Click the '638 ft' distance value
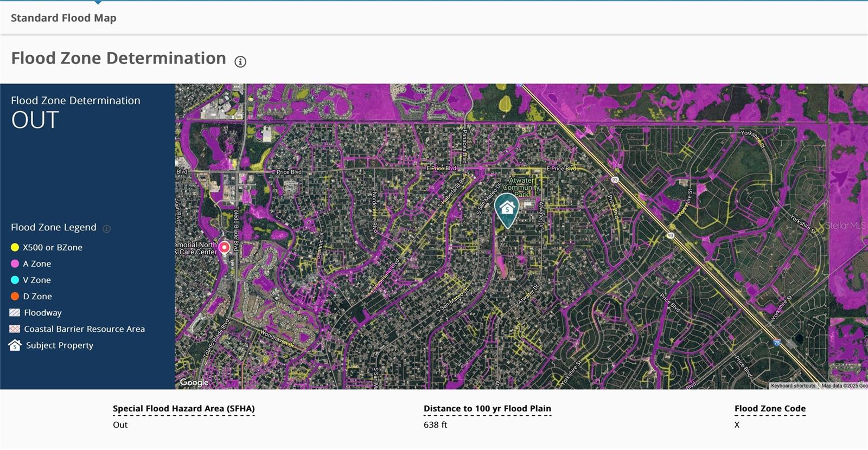 [x=435, y=425]
